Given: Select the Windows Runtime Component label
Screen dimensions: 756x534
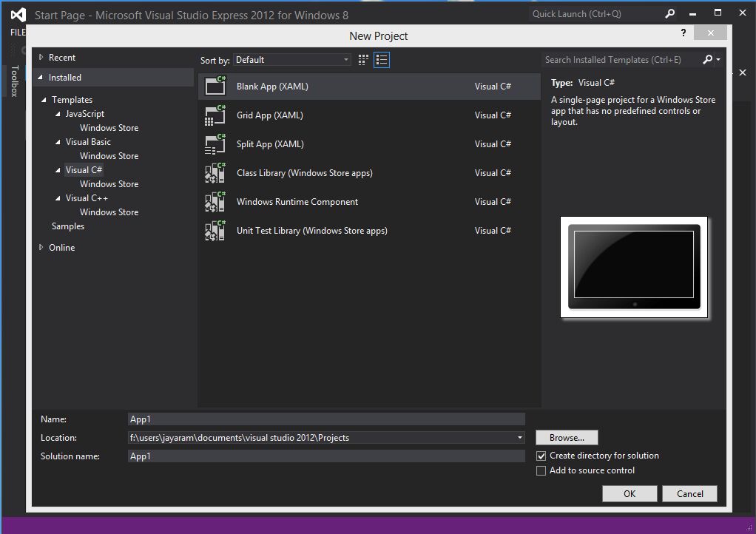Looking at the screenshot, I should (297, 202).
